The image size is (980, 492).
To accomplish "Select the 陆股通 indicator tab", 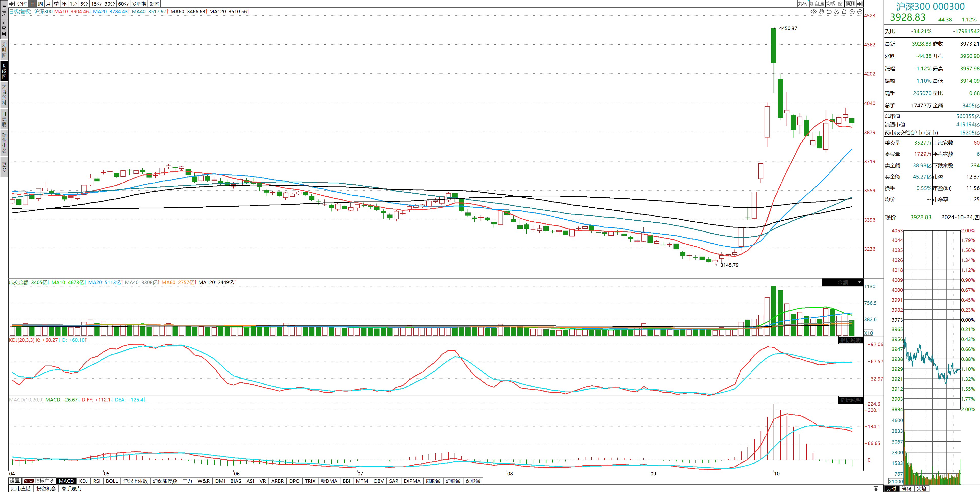I will 433,481.
